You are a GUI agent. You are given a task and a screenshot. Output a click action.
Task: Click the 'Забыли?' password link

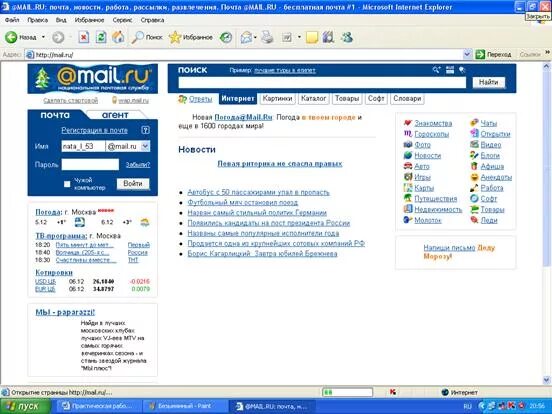138,164
